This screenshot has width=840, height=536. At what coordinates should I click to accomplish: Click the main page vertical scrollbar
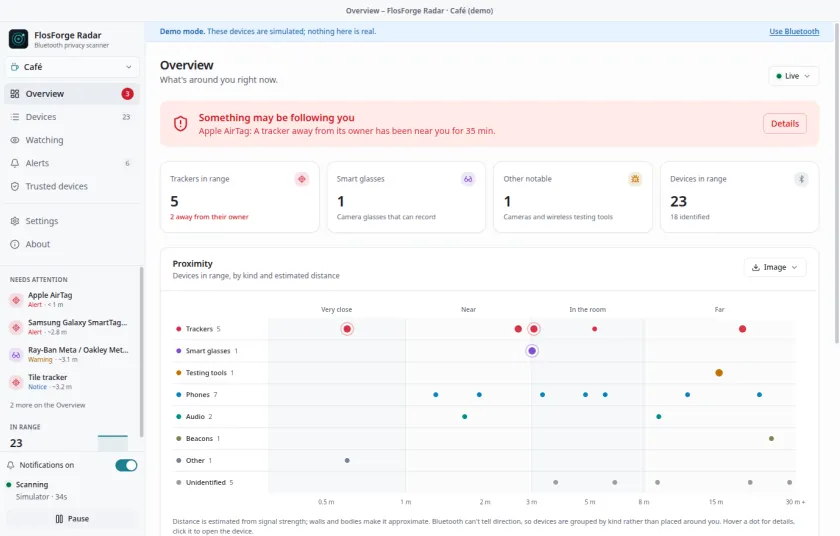837,183
